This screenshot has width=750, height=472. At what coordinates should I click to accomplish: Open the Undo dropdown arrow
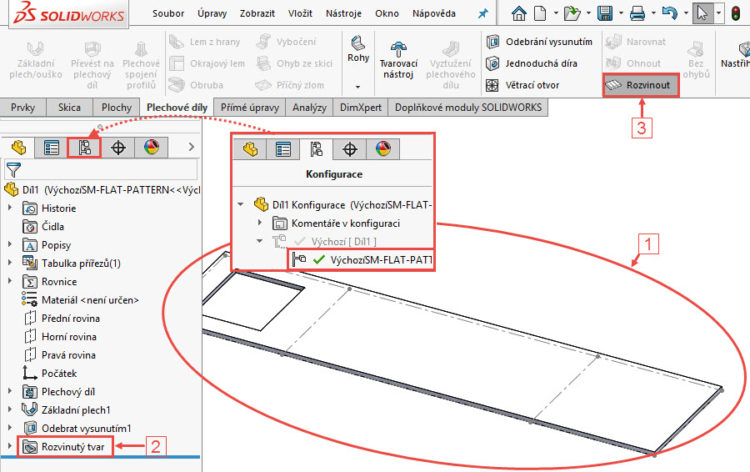click(x=685, y=13)
